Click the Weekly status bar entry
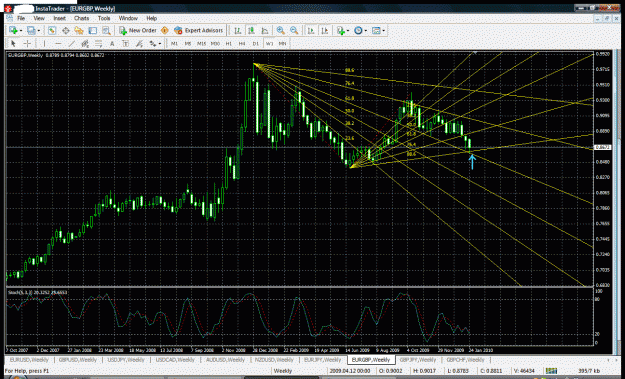This screenshot has width=625, height=379. click(283, 371)
